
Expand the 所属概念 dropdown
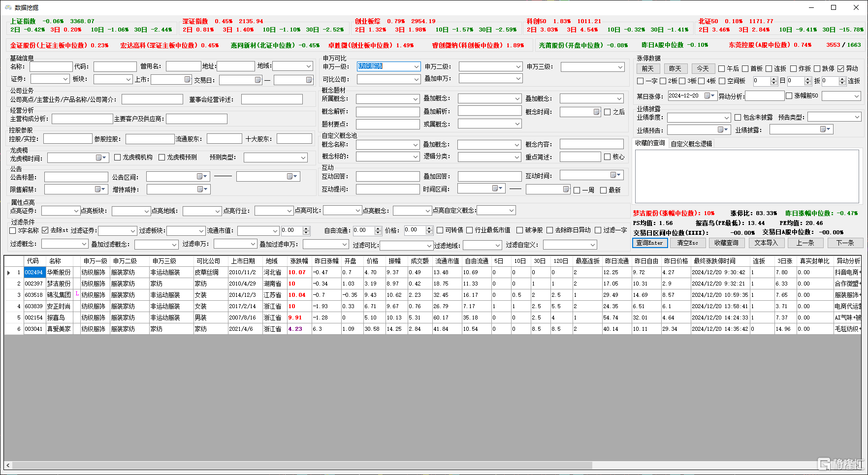pos(416,99)
